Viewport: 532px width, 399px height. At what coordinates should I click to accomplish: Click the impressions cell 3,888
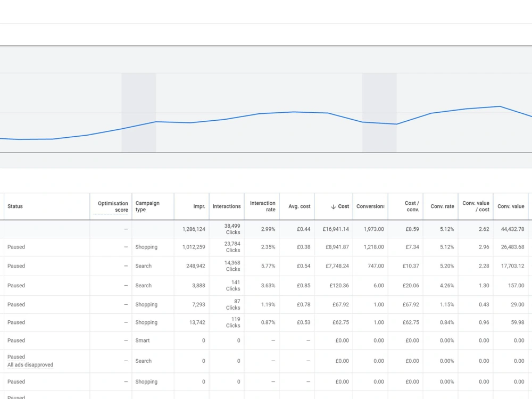[198, 286]
